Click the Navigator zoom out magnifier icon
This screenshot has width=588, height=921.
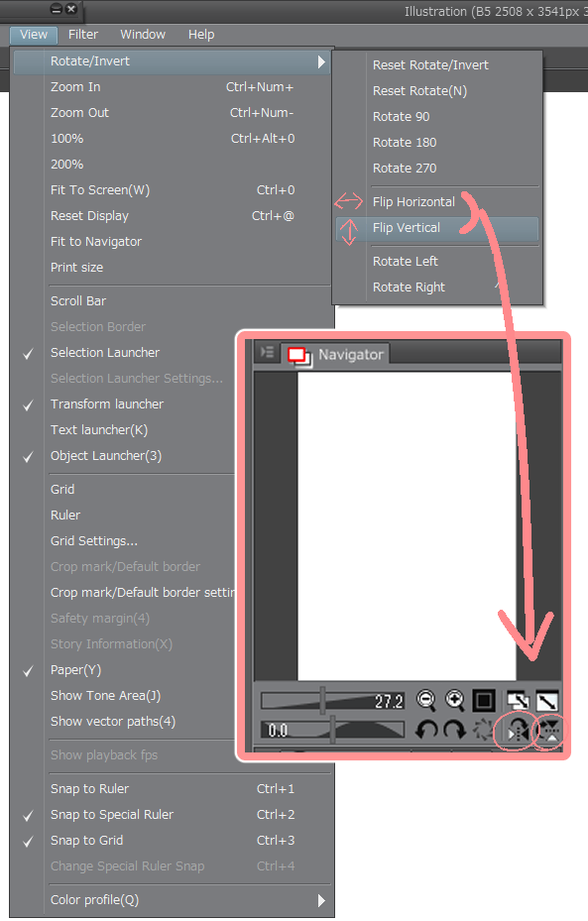[425, 700]
